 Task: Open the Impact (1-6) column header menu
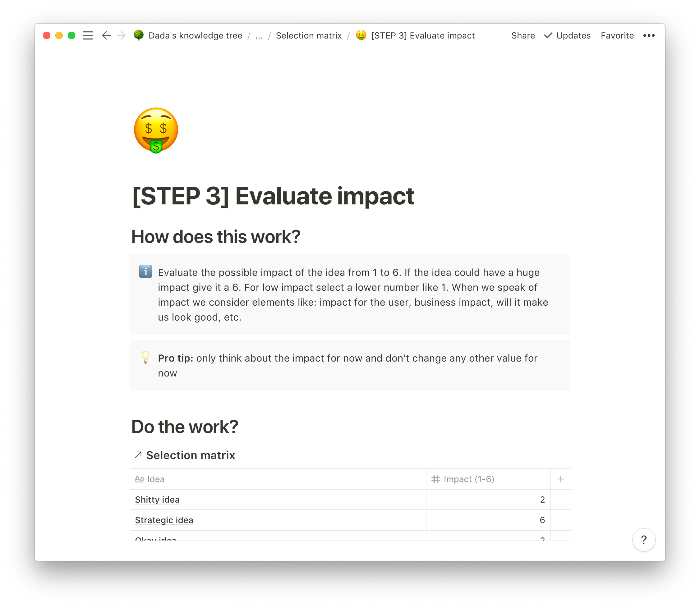(x=468, y=479)
